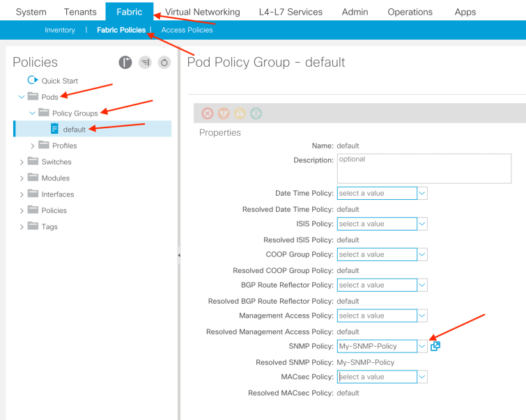Viewport: 526px width, 420px height.
Task: Click the minor faults yellow icon
Action: pos(240,114)
